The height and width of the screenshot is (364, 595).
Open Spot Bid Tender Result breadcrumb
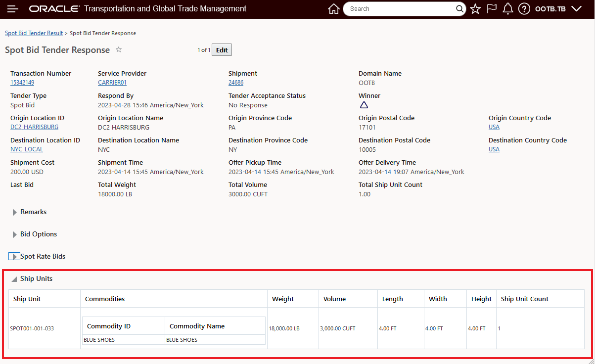34,33
